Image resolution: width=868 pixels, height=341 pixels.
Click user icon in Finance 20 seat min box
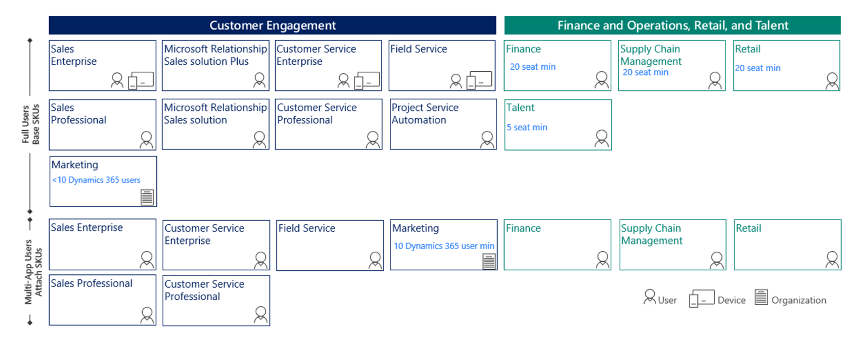pyautogui.click(x=602, y=80)
